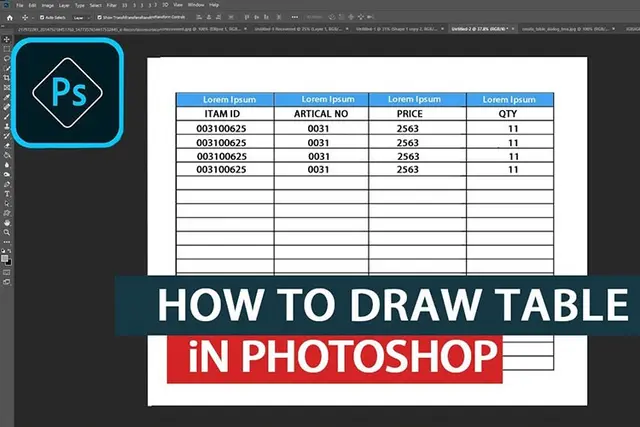
Task: Change screen mode icon in toolbox
Action: tap(7, 282)
